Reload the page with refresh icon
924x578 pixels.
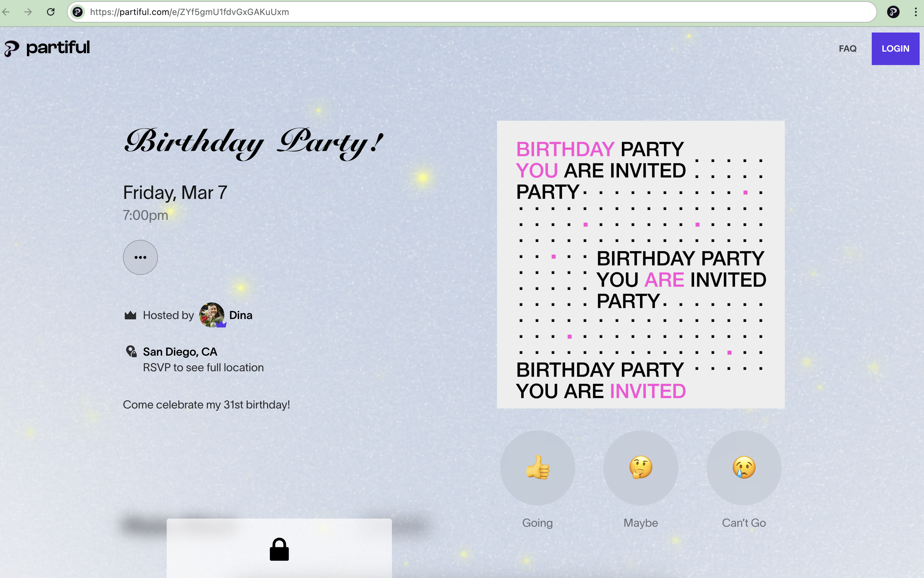coord(50,12)
